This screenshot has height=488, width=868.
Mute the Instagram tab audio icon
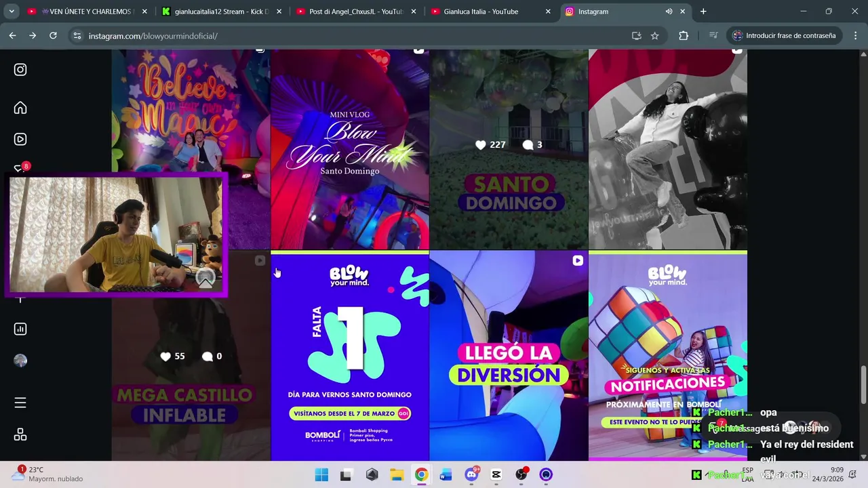669,12
